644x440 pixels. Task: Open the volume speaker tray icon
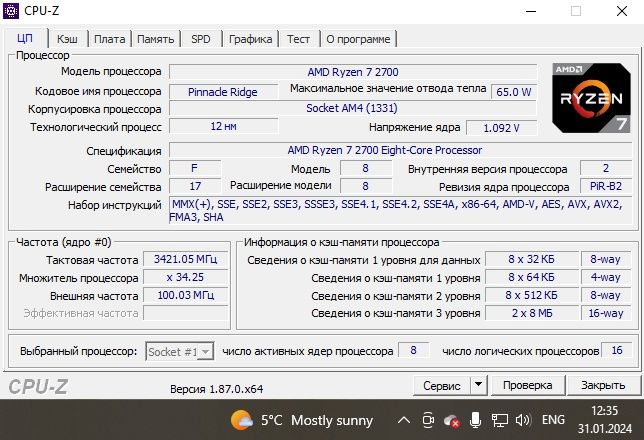coord(523,420)
